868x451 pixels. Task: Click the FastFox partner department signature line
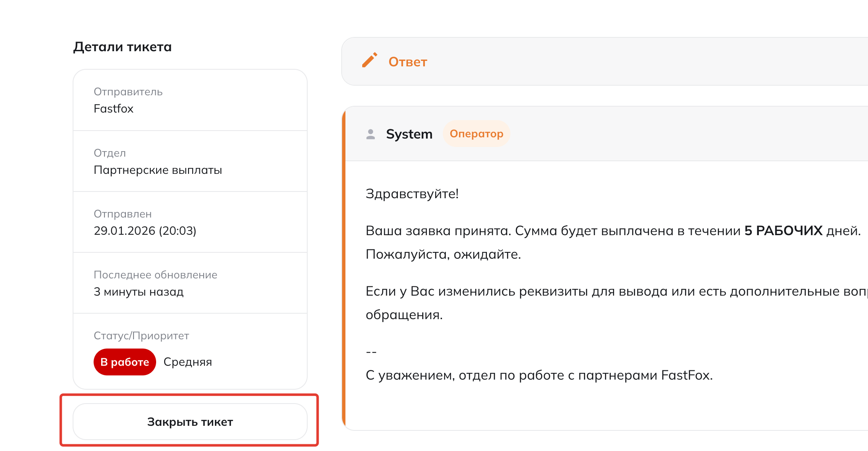(x=539, y=375)
